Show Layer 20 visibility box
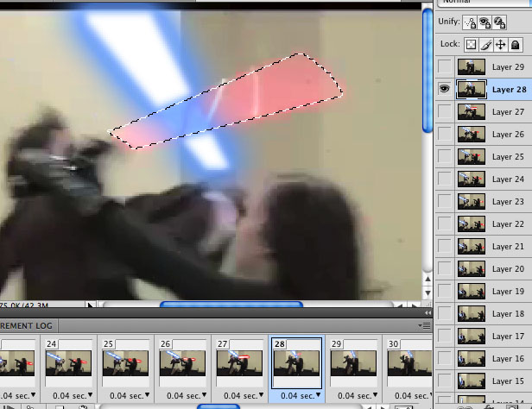Image resolution: width=532 pixels, height=409 pixels. click(x=445, y=268)
